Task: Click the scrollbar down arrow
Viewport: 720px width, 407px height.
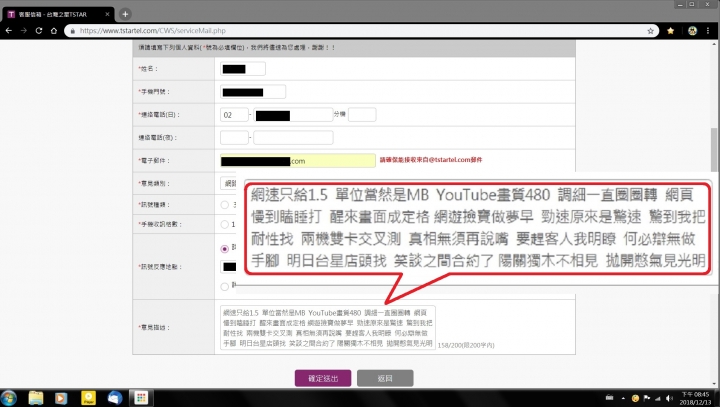Action: point(714,384)
